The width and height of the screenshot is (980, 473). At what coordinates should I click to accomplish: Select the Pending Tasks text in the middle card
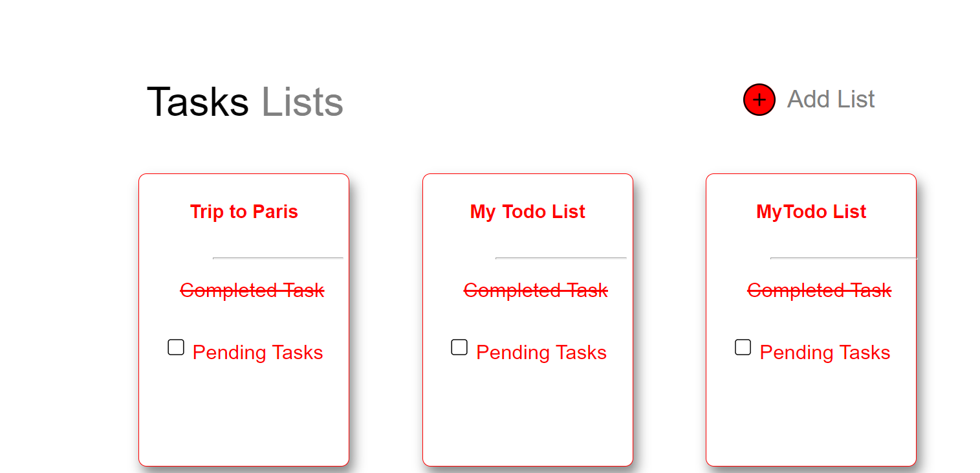541,353
